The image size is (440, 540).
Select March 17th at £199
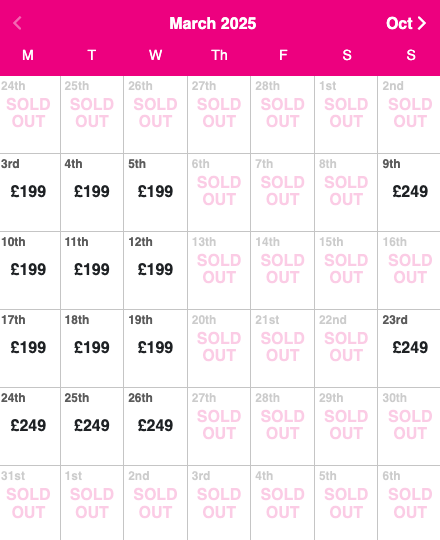point(30,349)
